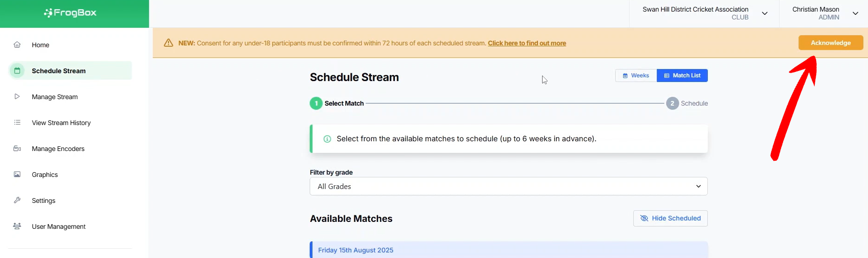Expand the Swan Hill District Cricket Association menu
This screenshot has width=868, height=258.
[764, 13]
